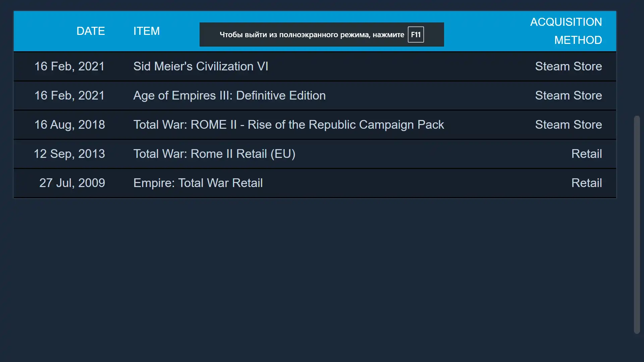644x362 pixels.
Task: Click the DATE column header
Action: click(91, 31)
